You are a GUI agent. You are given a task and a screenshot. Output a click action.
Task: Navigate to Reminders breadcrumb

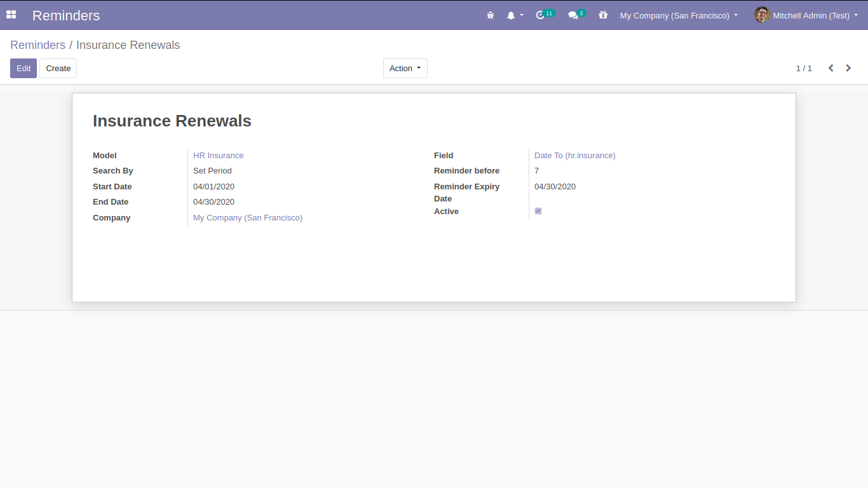point(37,45)
